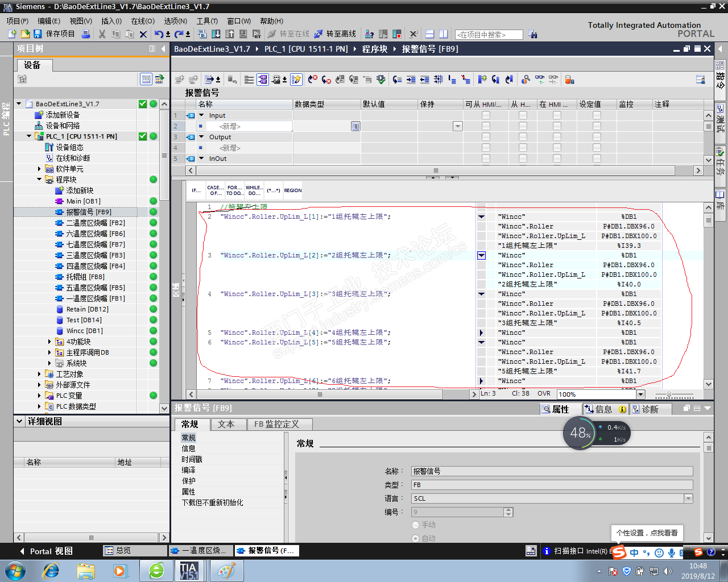Insert a CASE OF snippet
The height and width of the screenshot is (582, 728).
215,190
